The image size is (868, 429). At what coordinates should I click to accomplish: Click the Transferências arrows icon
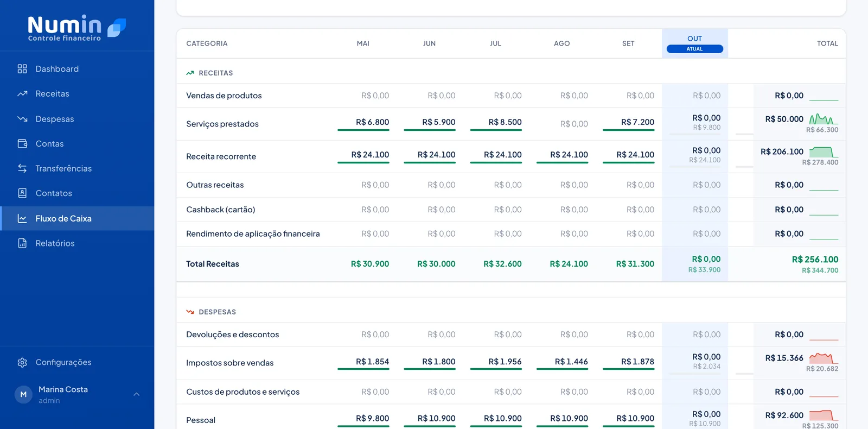pos(22,168)
